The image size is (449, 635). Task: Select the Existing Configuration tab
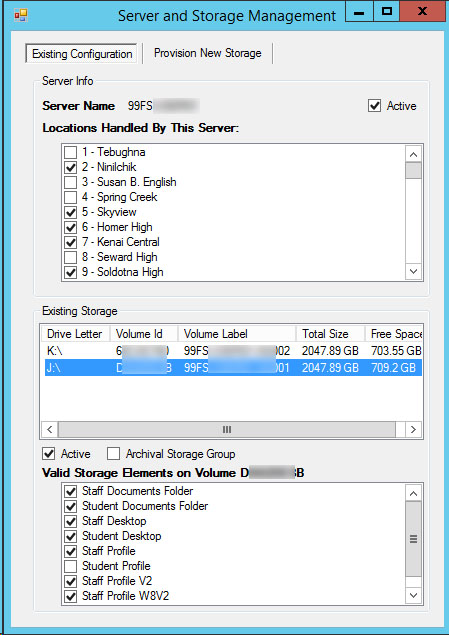pos(82,54)
